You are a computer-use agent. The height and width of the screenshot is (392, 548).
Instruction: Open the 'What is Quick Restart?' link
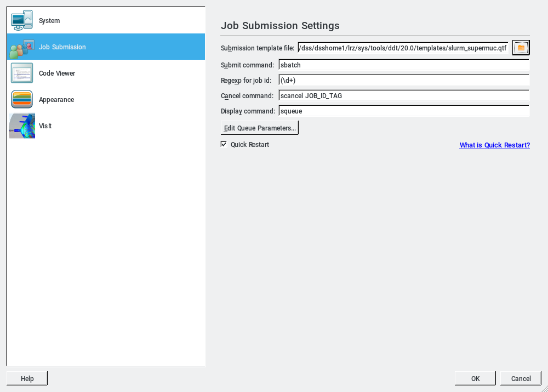[x=494, y=145]
